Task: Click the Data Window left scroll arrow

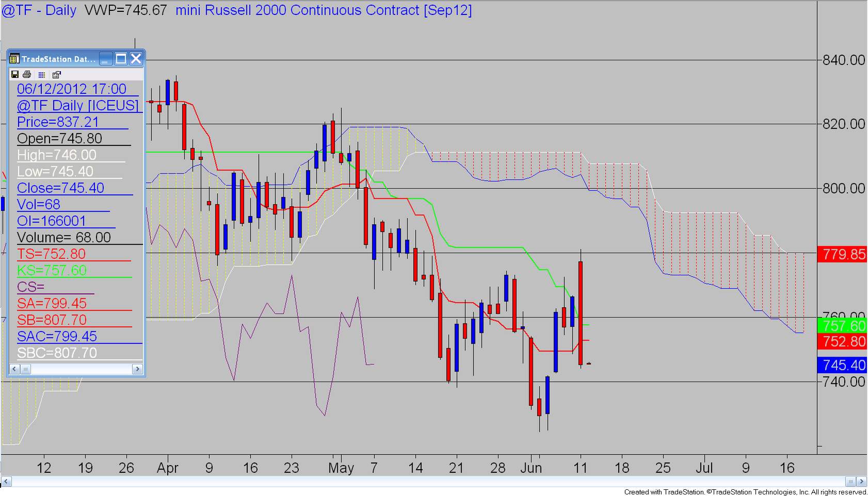Action: click(x=14, y=369)
